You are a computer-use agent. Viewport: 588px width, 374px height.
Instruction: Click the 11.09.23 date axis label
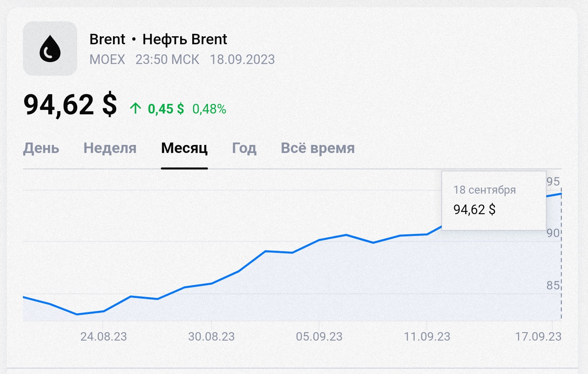click(x=427, y=337)
